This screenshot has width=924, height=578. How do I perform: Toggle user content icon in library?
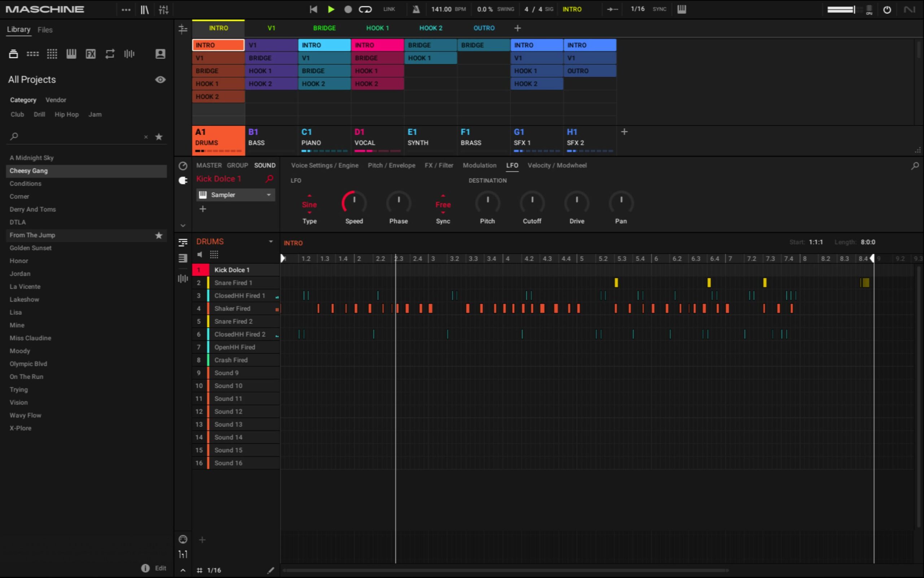pyautogui.click(x=161, y=54)
